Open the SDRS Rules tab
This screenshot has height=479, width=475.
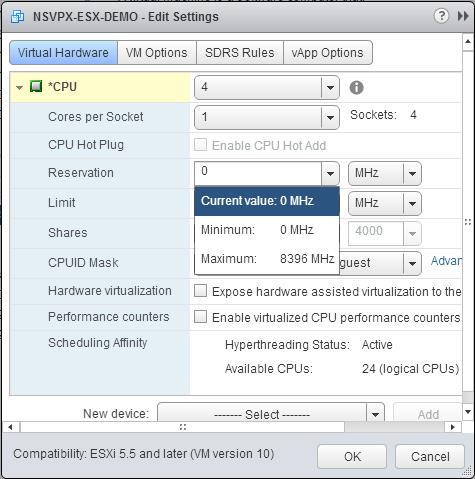(x=240, y=53)
